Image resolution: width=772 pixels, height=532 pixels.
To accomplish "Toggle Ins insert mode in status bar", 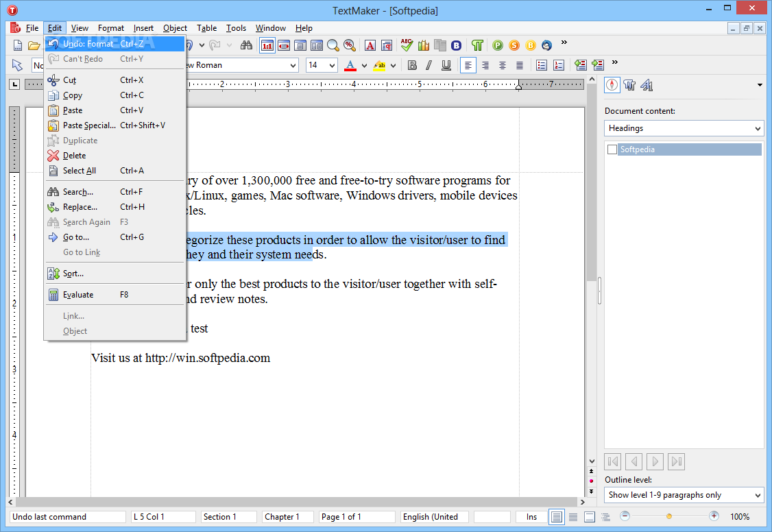I will click(531, 517).
